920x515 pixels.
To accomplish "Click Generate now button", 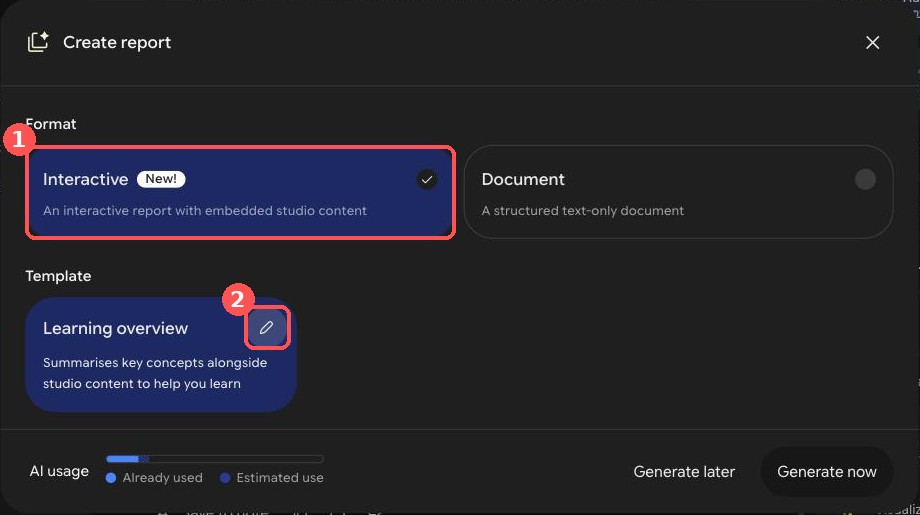I will (x=827, y=472).
